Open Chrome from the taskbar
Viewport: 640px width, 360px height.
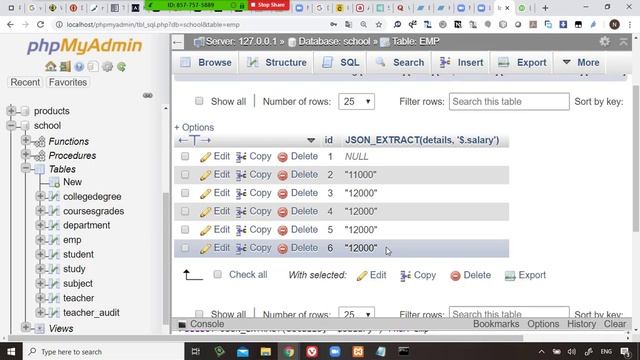[289, 351]
